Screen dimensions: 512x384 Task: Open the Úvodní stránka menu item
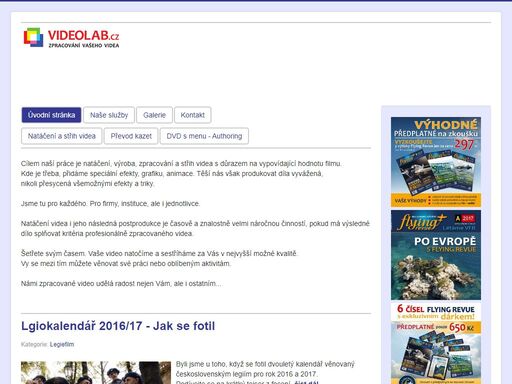pos(51,115)
